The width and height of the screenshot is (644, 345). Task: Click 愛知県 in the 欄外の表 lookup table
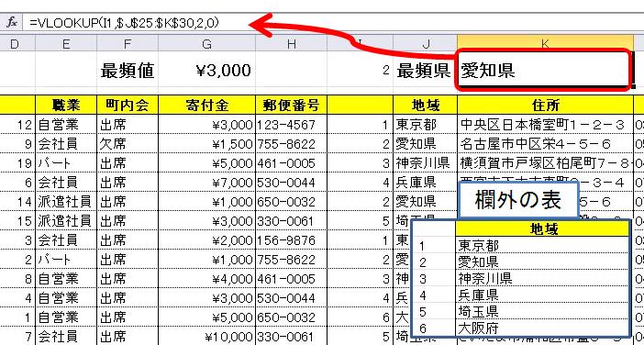[x=542, y=262]
